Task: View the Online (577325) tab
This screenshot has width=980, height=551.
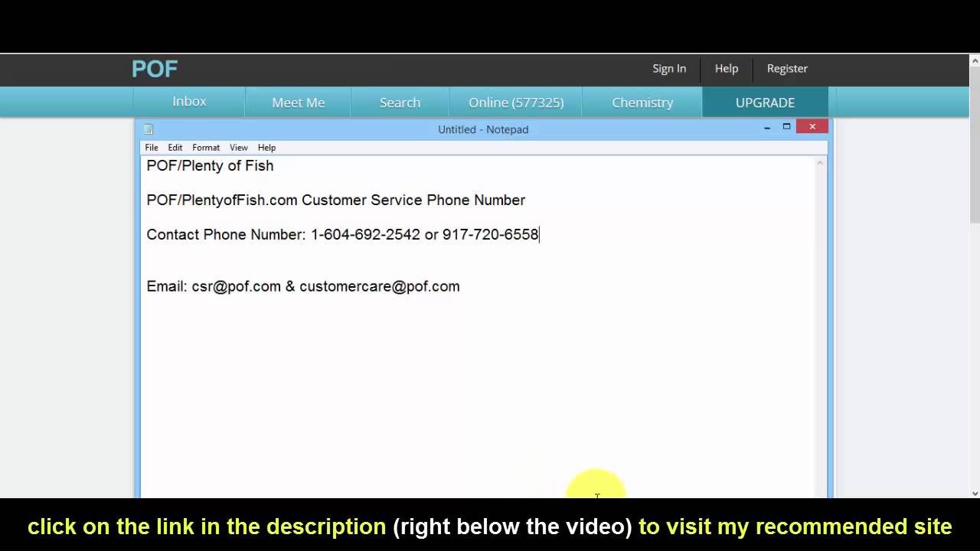Action: [x=516, y=102]
